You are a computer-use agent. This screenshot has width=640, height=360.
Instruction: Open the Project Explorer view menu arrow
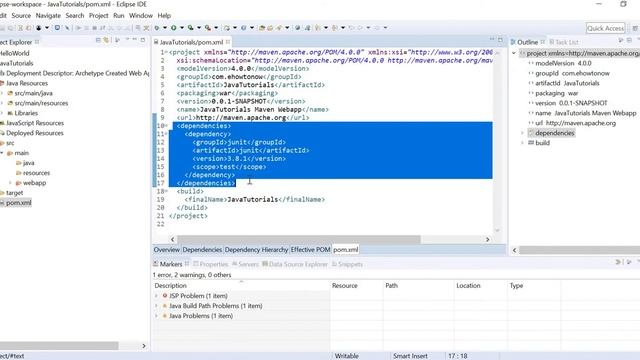click(127, 40)
